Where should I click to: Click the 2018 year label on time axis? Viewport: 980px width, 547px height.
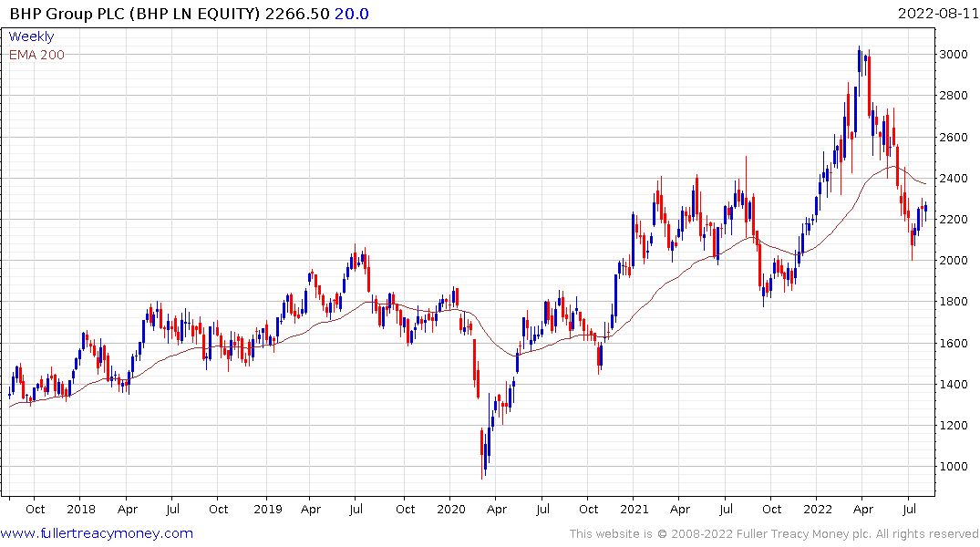pyautogui.click(x=81, y=509)
